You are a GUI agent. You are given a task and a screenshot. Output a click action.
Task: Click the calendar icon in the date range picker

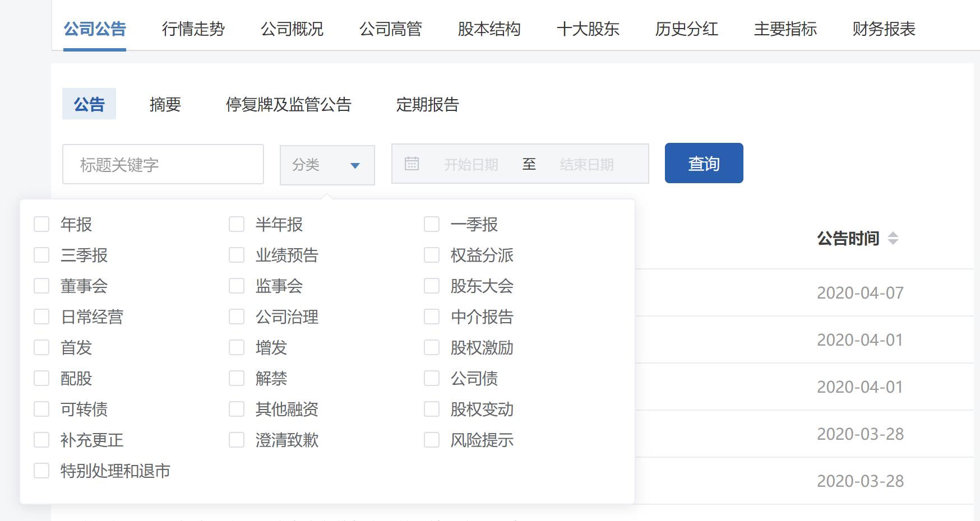[x=412, y=163]
